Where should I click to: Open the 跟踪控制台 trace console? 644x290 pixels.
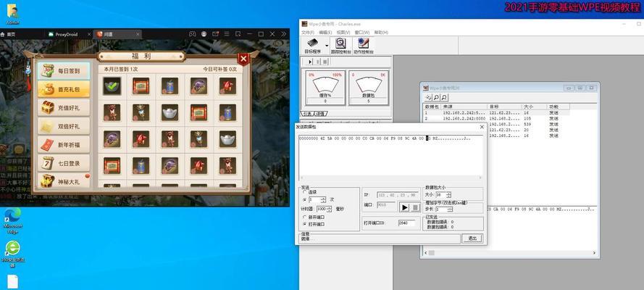[x=340, y=43]
